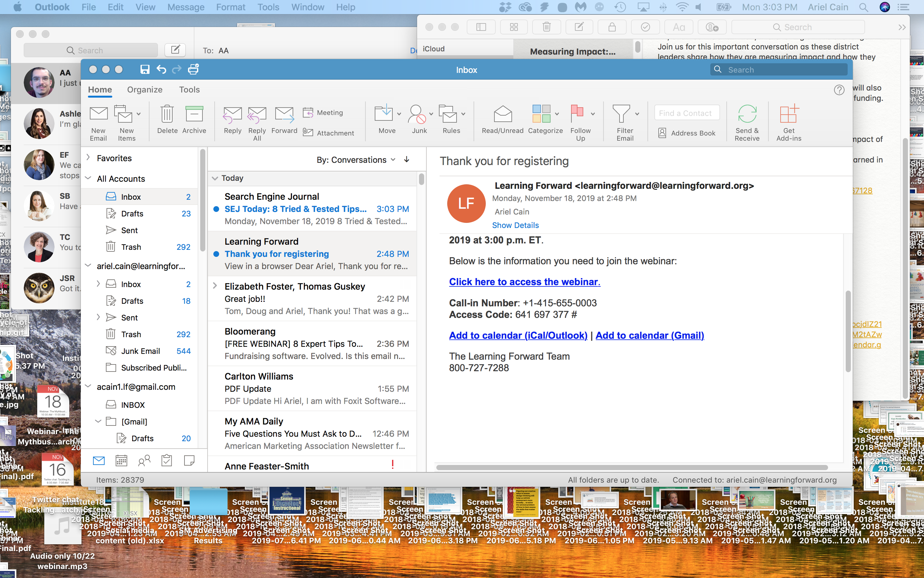Viewport: 924px width, 578px height.
Task: Click Get Add-ins icon
Action: [x=789, y=114]
